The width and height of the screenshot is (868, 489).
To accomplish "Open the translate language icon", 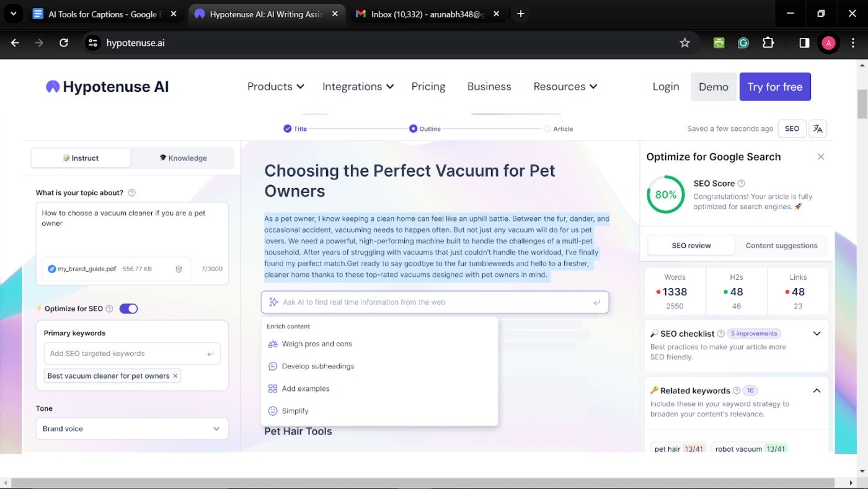I will 818,128.
